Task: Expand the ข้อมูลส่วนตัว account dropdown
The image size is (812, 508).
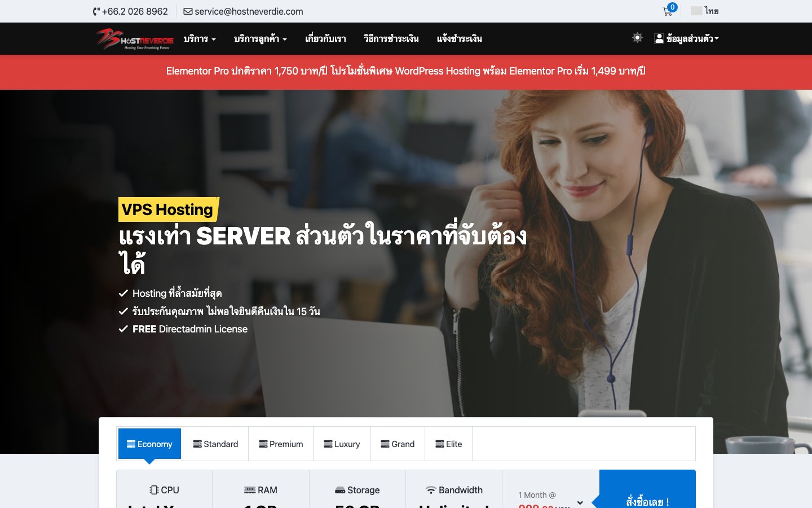Action: point(687,38)
